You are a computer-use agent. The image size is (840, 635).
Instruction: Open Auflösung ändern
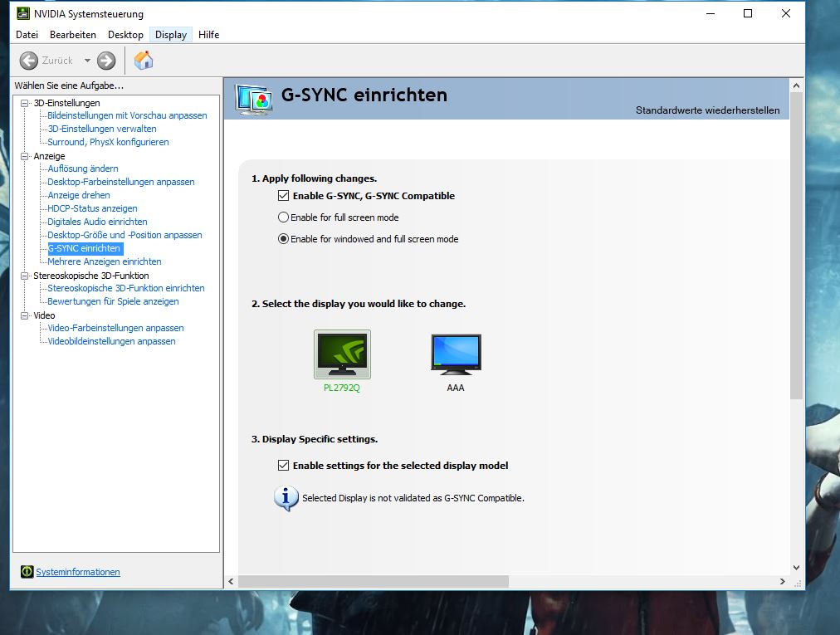pyautogui.click(x=82, y=169)
